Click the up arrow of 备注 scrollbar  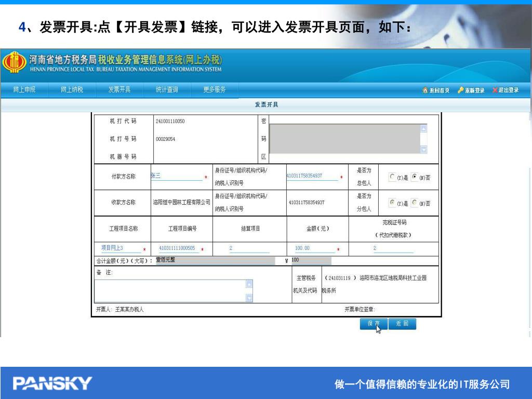point(249,284)
